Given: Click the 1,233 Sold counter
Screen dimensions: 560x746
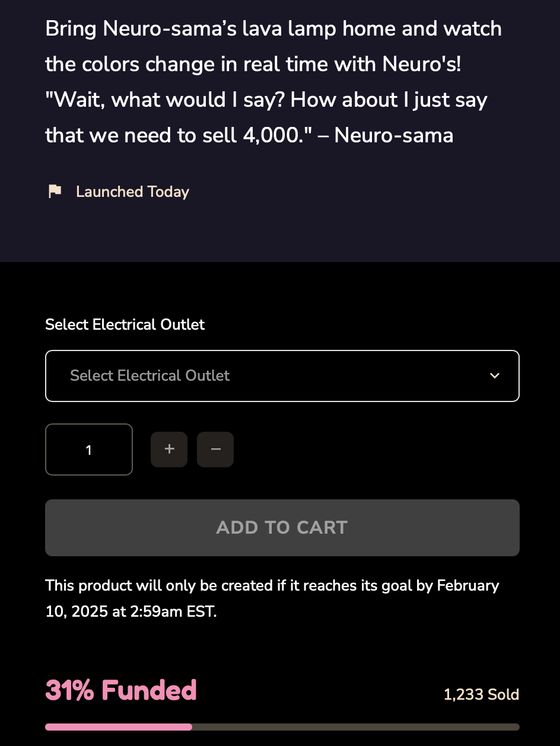Looking at the screenshot, I should 481,694.
